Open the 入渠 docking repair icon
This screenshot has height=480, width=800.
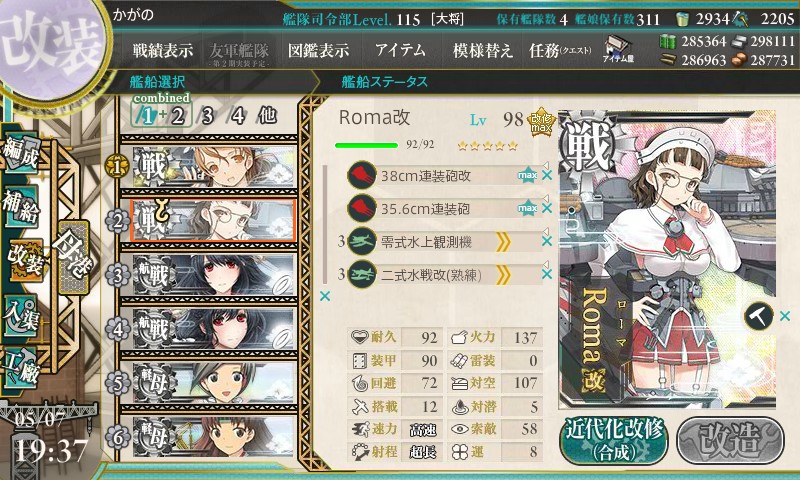pos(21,316)
